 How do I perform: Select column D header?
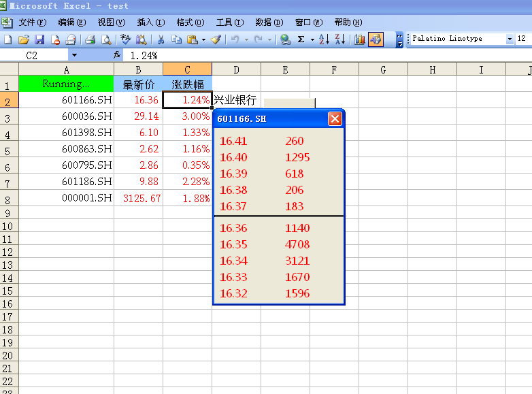(x=236, y=69)
